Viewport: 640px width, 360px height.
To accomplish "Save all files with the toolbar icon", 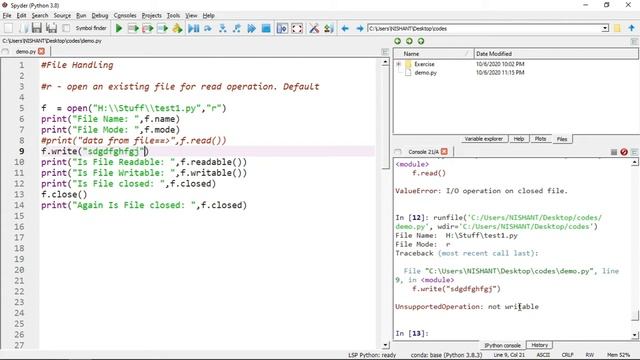I will [x=51, y=28].
